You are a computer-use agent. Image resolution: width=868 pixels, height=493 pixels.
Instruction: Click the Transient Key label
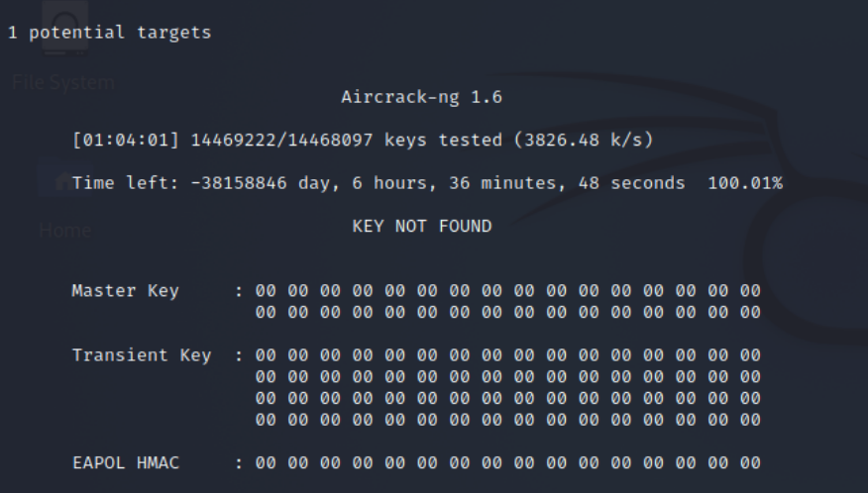tap(141, 354)
